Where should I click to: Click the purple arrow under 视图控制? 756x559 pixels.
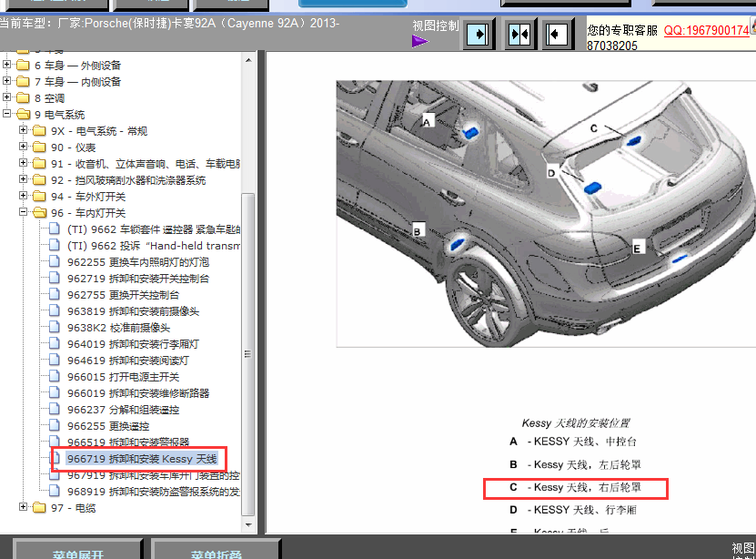pos(420,42)
